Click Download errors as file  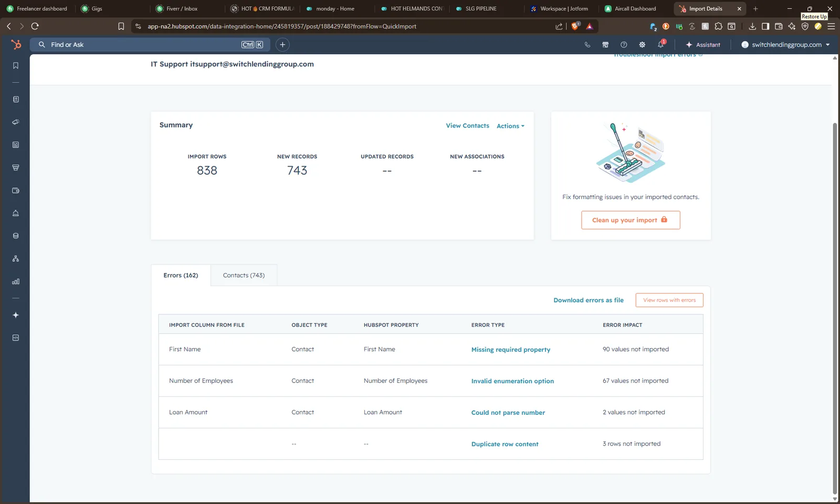(x=589, y=300)
